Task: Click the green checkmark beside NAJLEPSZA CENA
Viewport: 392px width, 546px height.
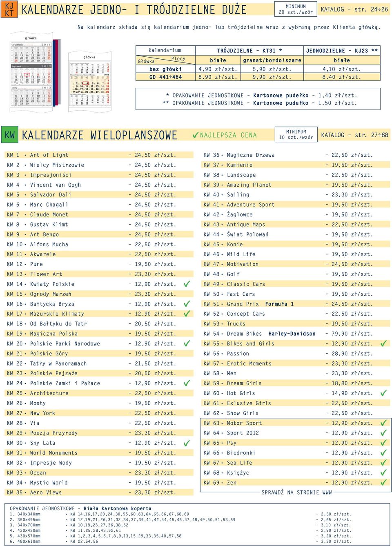Action: 195,135
